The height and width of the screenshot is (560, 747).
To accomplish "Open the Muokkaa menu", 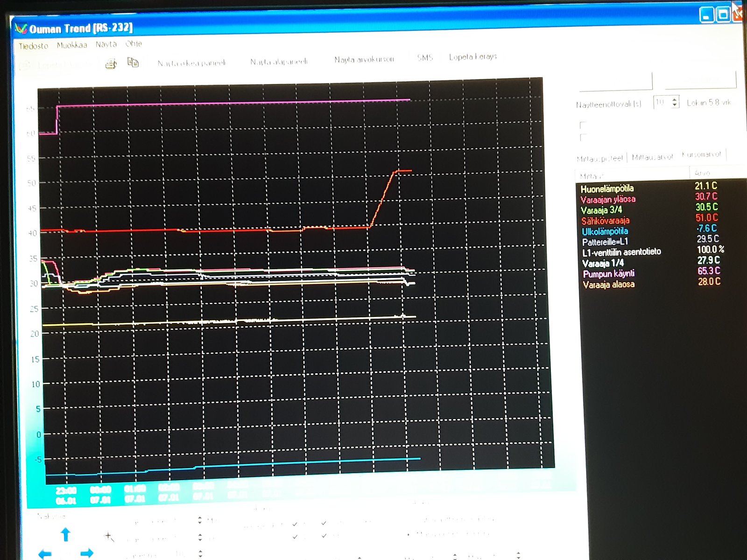I will click(72, 45).
